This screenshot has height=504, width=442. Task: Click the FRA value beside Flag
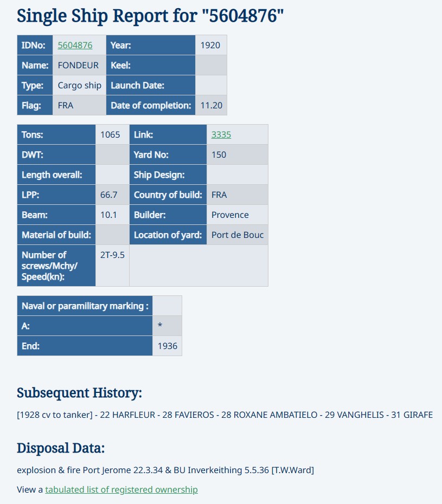click(x=66, y=106)
